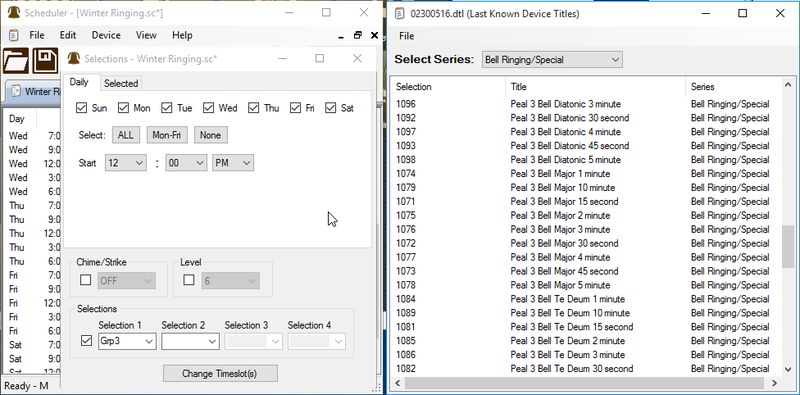This screenshot has height=395, width=800.
Task: Select row Peal 3 Bell Te Deum 30 second
Action: pos(586,368)
